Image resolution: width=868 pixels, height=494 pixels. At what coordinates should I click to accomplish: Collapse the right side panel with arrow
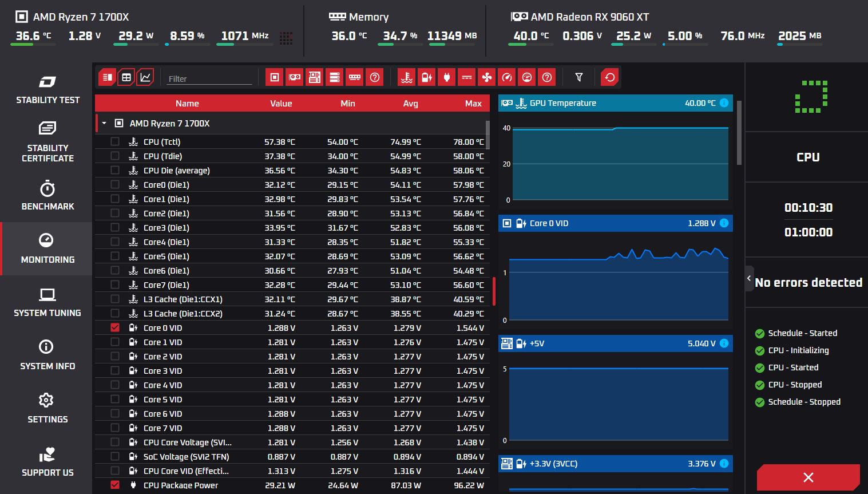click(x=749, y=279)
